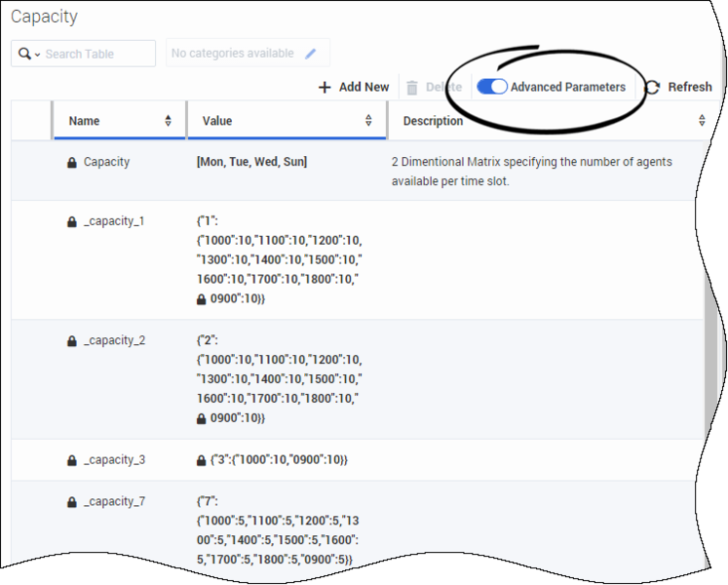This screenshot has width=728, height=585.
Task: Click the search magnifier icon
Action: pos(24,54)
